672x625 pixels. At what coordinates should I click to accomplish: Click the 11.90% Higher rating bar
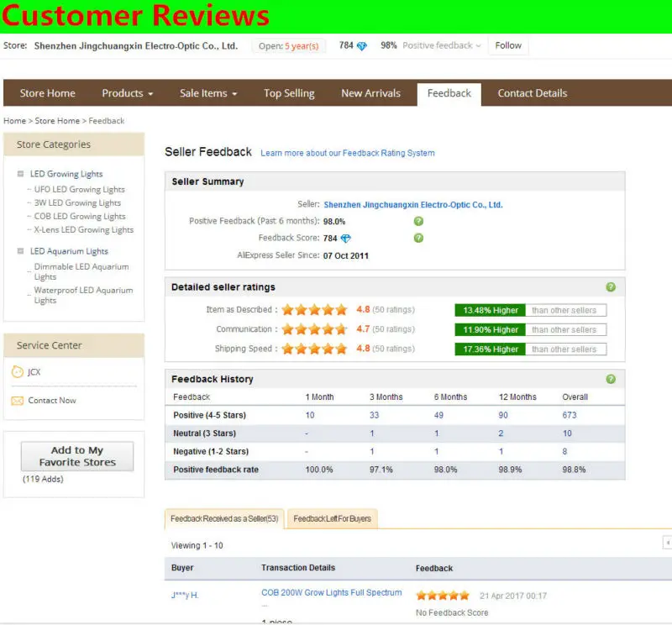pos(491,329)
